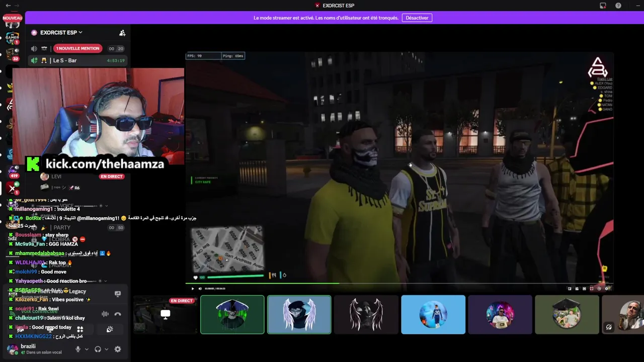The height and width of the screenshot is (362, 644).
Task: Click the NOUVEAU badge atop server list
Action: point(12,18)
